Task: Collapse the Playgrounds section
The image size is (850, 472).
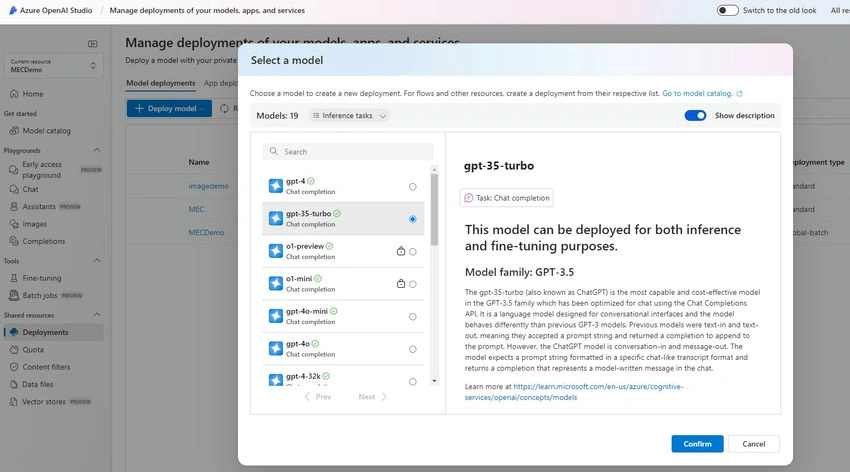Action: [97, 150]
